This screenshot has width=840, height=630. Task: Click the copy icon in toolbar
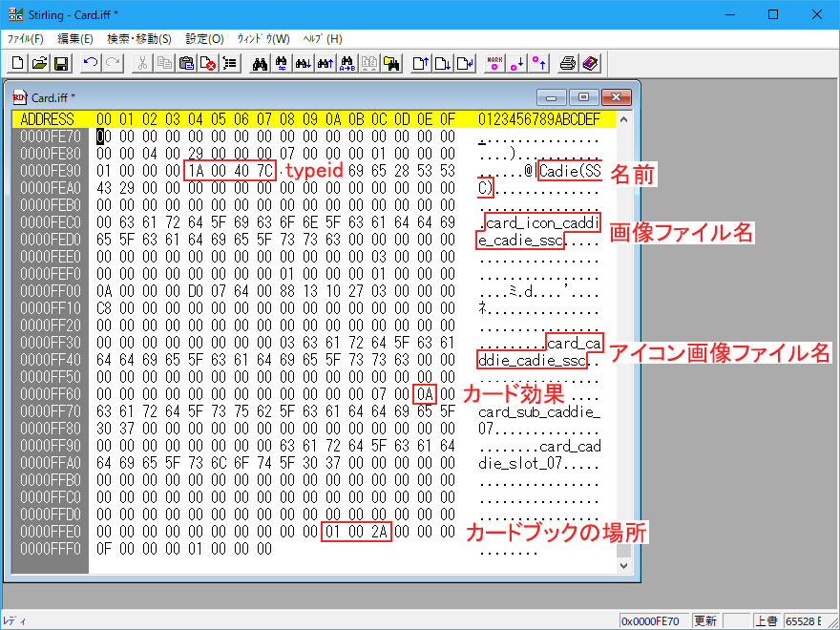(x=164, y=63)
